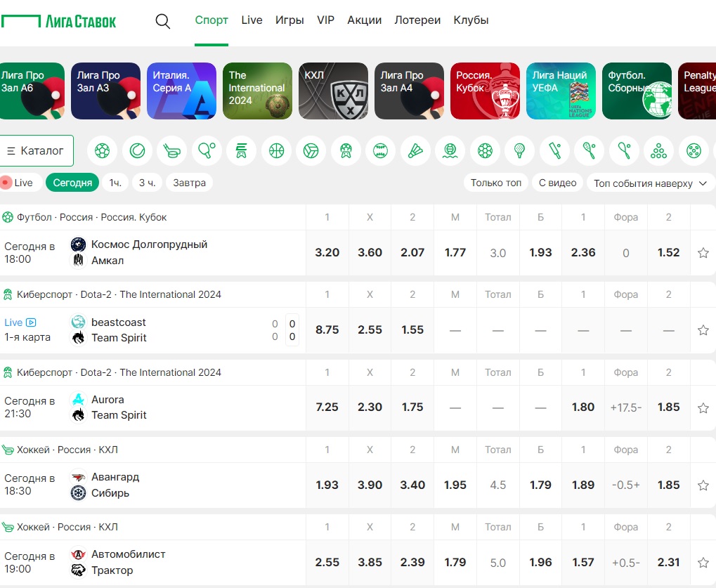
Task: Select the hockey stick and puck filter icon
Action: pyautogui.click(x=171, y=150)
